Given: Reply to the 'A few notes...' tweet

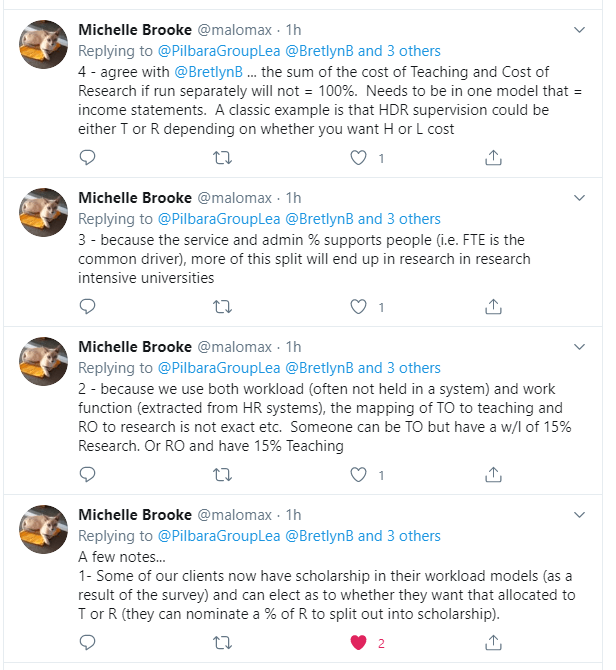Looking at the screenshot, I should (x=87, y=643).
